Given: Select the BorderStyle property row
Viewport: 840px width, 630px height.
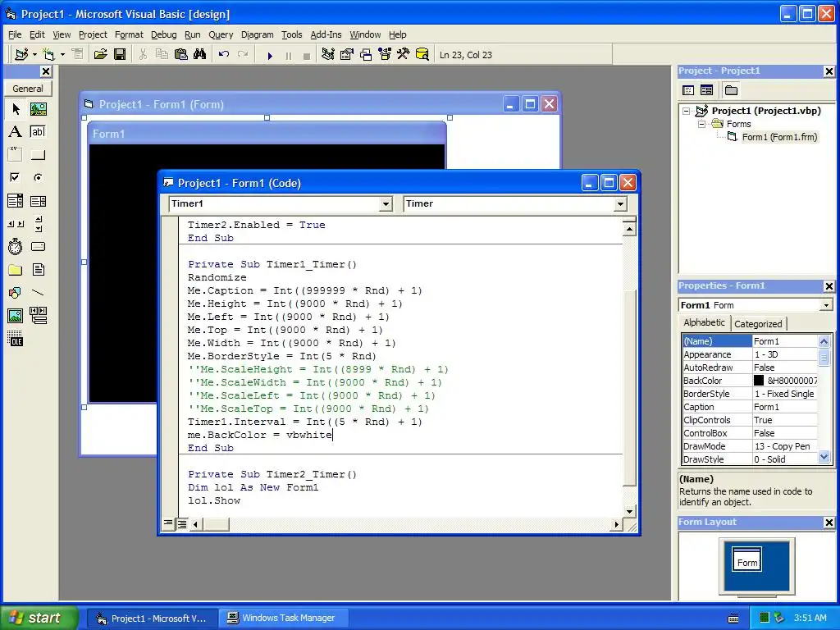Looking at the screenshot, I should click(750, 394).
